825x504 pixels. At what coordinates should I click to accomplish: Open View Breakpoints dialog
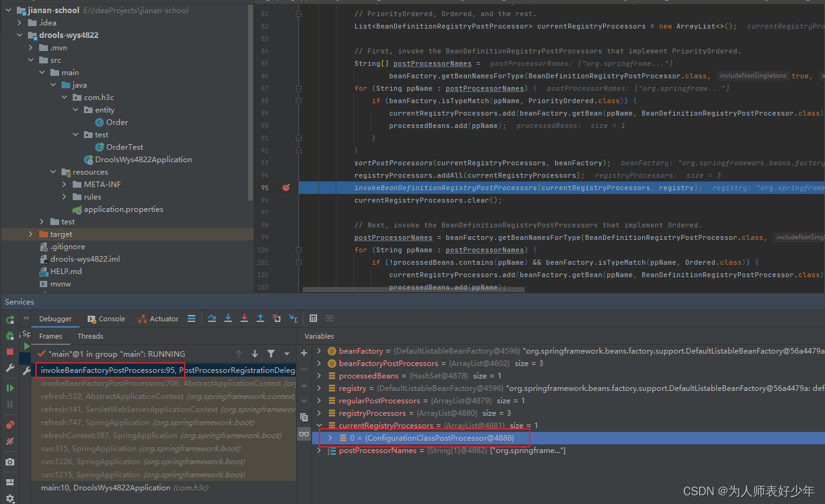10,425
